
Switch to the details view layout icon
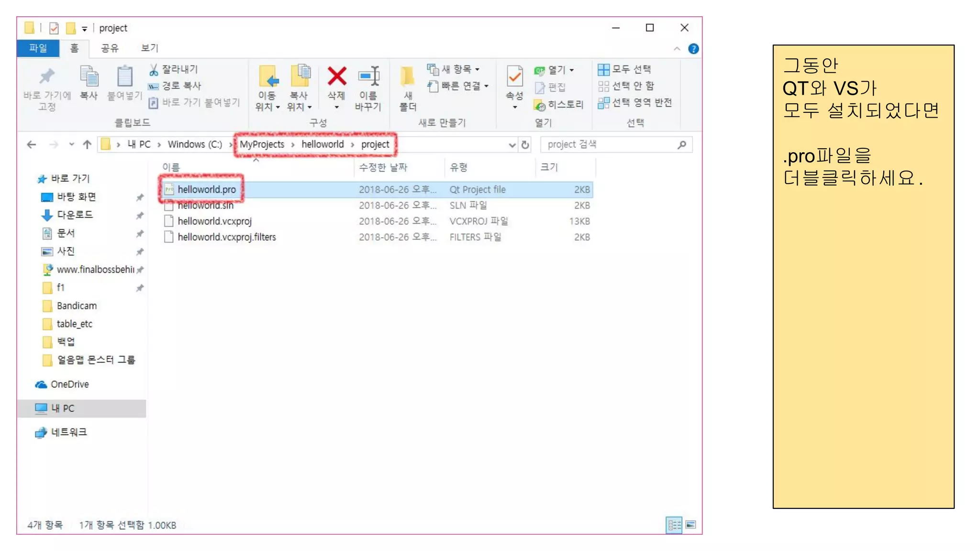(x=674, y=525)
